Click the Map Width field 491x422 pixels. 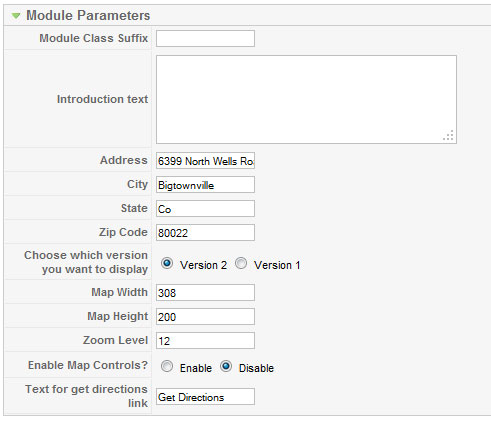pos(205,293)
